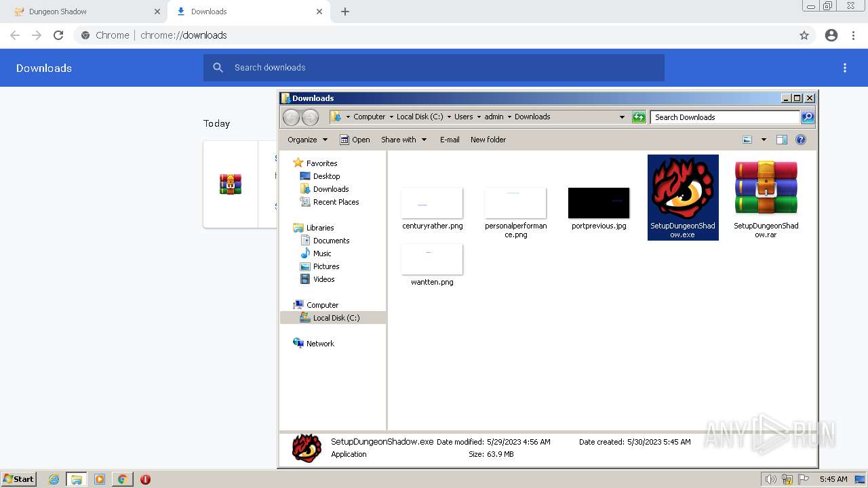Bookmark this page star icon

tap(804, 35)
